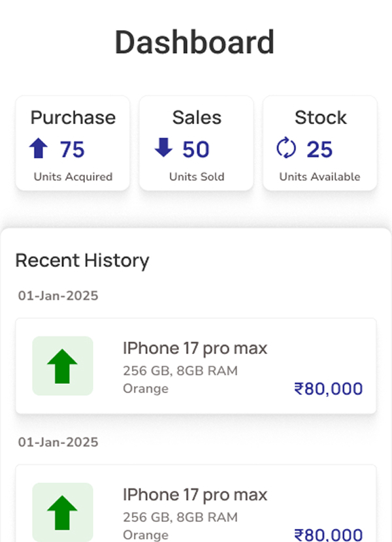392x542 pixels.
Task: Open the second IPhone 17 pro max entry
Action: tap(196, 509)
